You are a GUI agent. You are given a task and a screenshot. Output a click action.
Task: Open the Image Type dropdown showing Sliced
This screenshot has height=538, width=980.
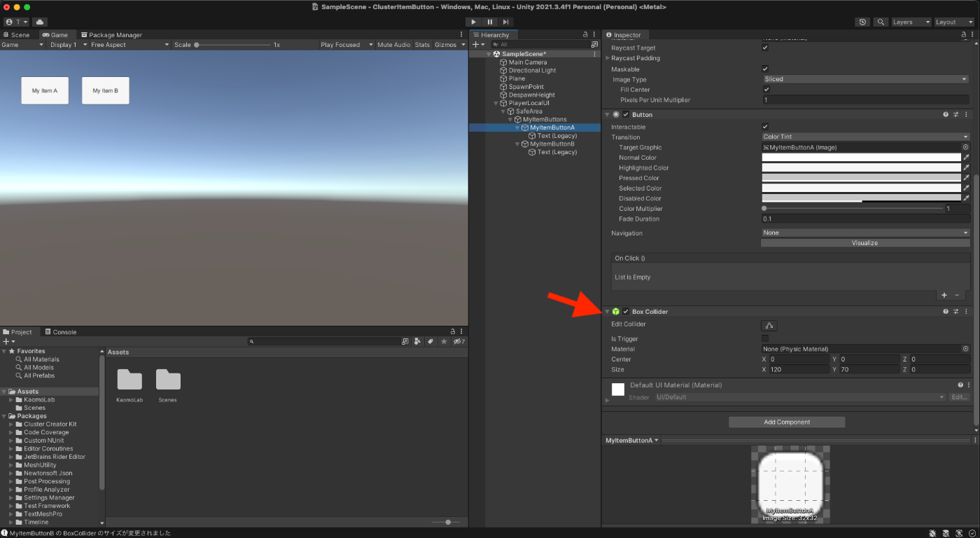(866, 79)
